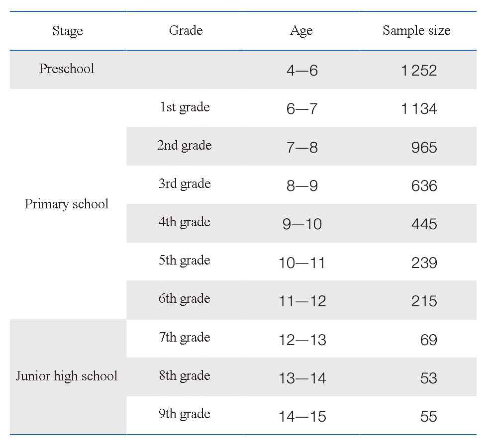Click sample size value 1 252

coord(419,71)
